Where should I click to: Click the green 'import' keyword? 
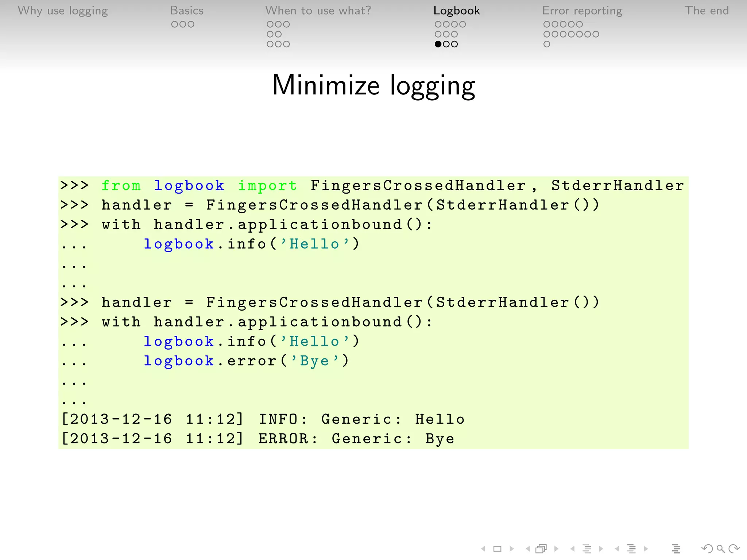(x=268, y=186)
